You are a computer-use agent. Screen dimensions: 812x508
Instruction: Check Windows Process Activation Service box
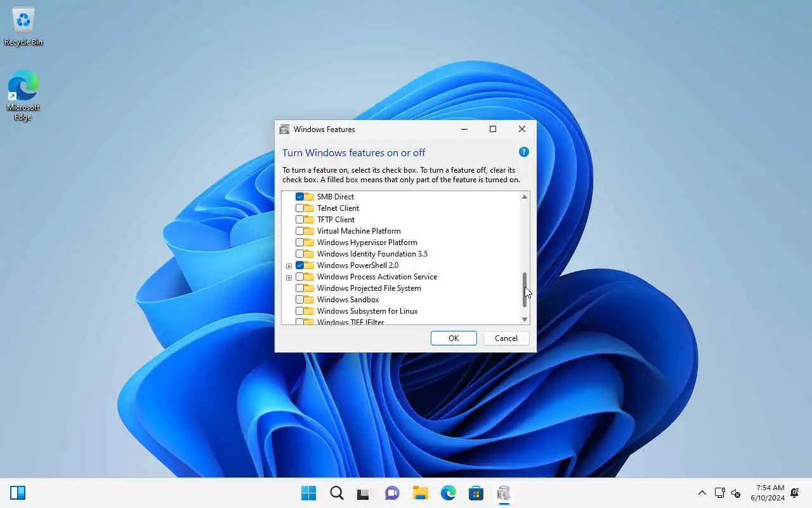coord(299,277)
